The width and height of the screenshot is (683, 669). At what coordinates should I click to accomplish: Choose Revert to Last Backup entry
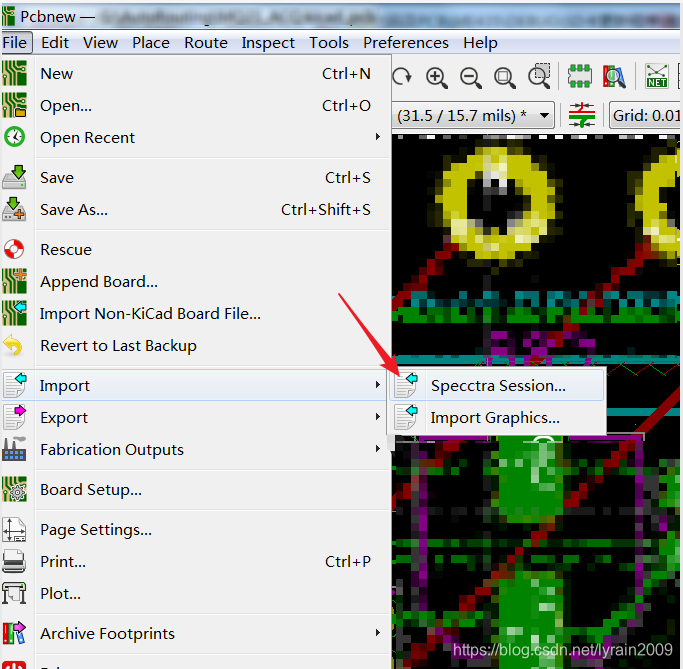[x=196, y=345]
